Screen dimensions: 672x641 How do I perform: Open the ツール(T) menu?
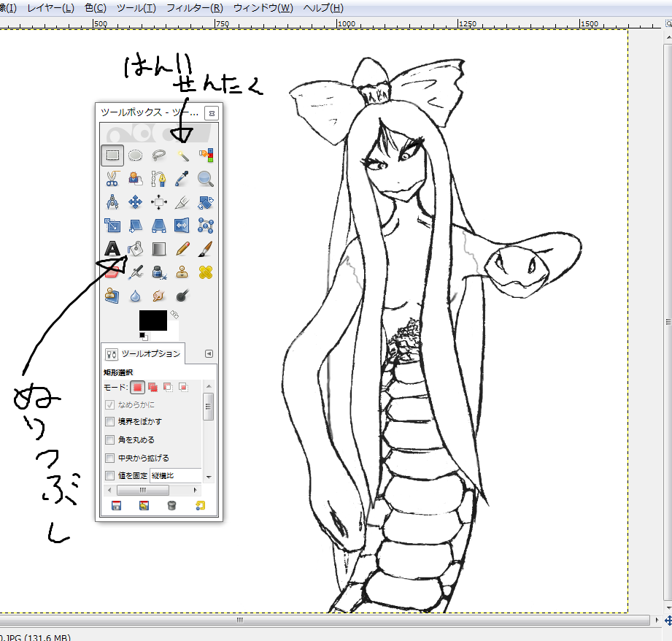tap(136, 8)
